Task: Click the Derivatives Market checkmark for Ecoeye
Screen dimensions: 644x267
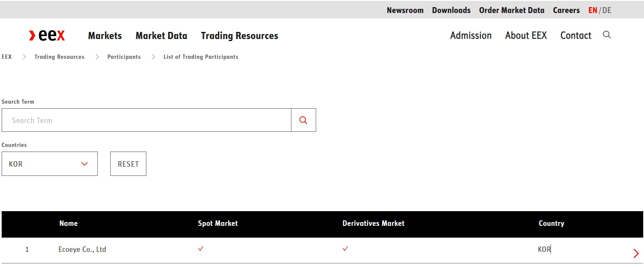Action: pos(345,249)
